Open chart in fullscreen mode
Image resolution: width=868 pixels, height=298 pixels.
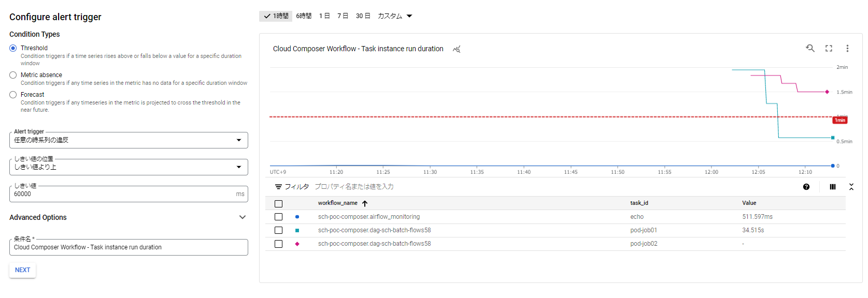click(829, 48)
